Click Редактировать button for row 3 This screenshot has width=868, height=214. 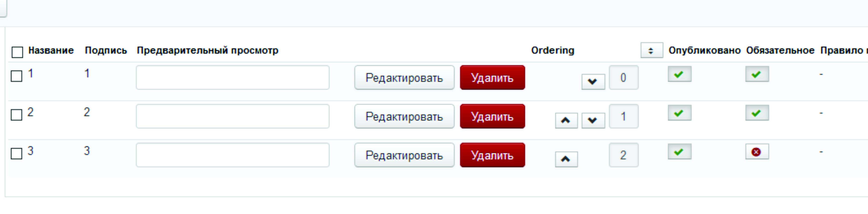(404, 155)
